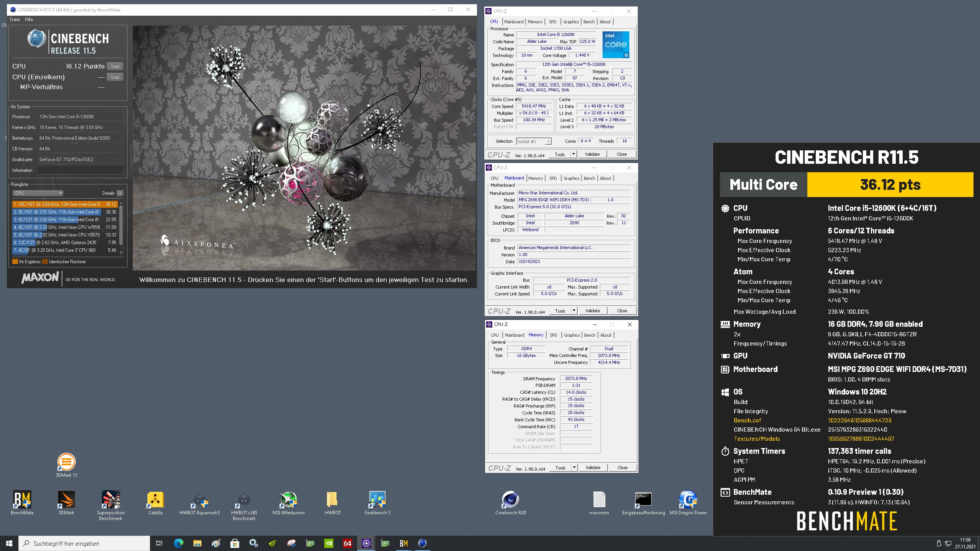Open the maxmem text file icon
Image resolution: width=980 pixels, height=551 pixels.
point(599,503)
